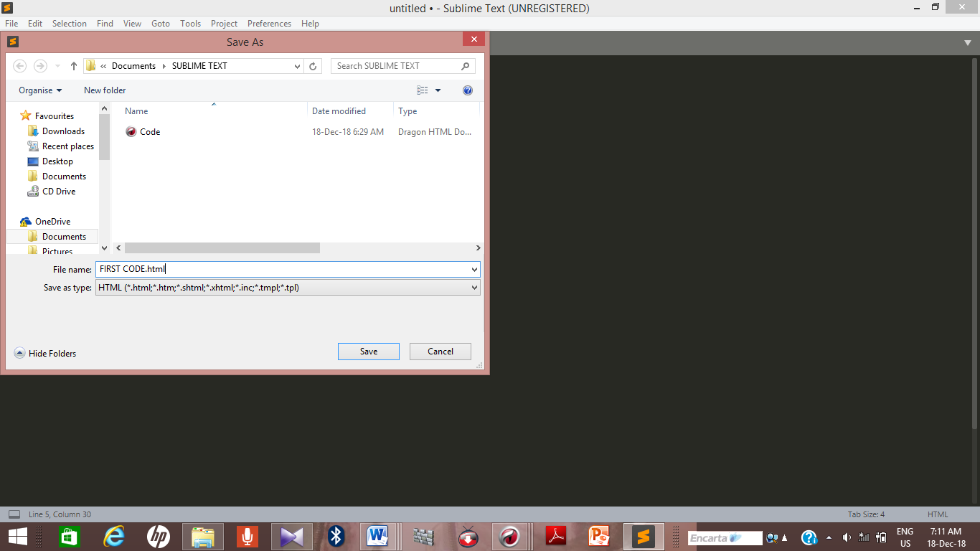The width and height of the screenshot is (980, 551).
Task: Expand the address bar path dropdown
Action: click(298, 66)
